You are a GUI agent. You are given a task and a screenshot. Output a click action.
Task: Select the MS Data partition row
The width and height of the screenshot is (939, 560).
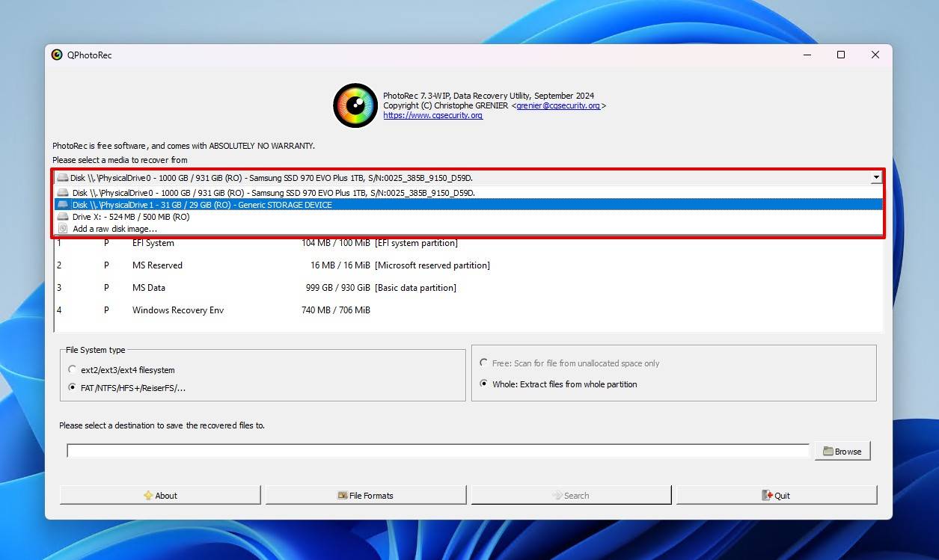point(468,288)
